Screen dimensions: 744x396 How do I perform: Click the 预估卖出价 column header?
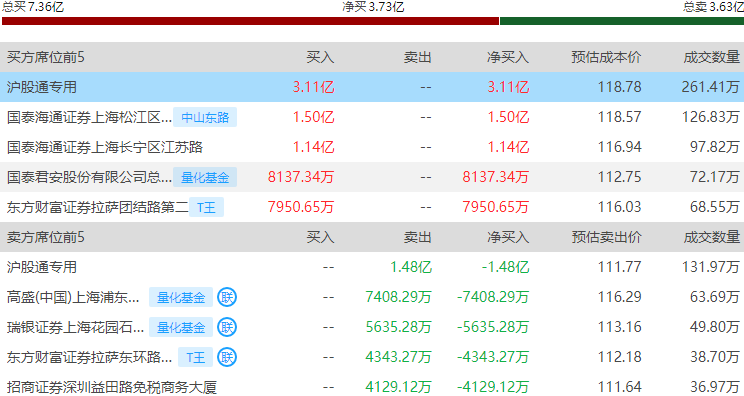pyautogui.click(x=606, y=237)
